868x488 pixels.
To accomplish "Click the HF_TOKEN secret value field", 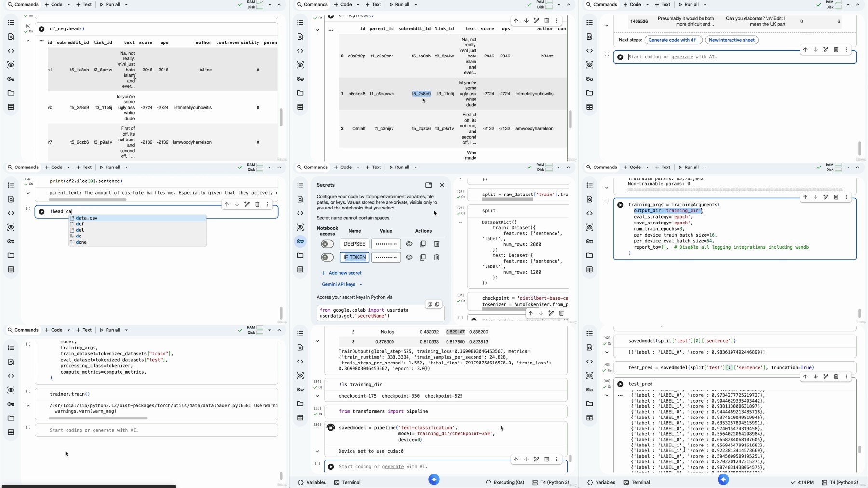I will click(386, 257).
